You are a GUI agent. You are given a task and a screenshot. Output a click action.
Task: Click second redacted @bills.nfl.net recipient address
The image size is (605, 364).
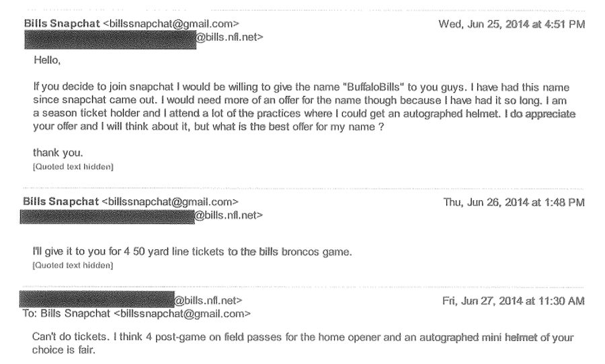(x=142, y=217)
